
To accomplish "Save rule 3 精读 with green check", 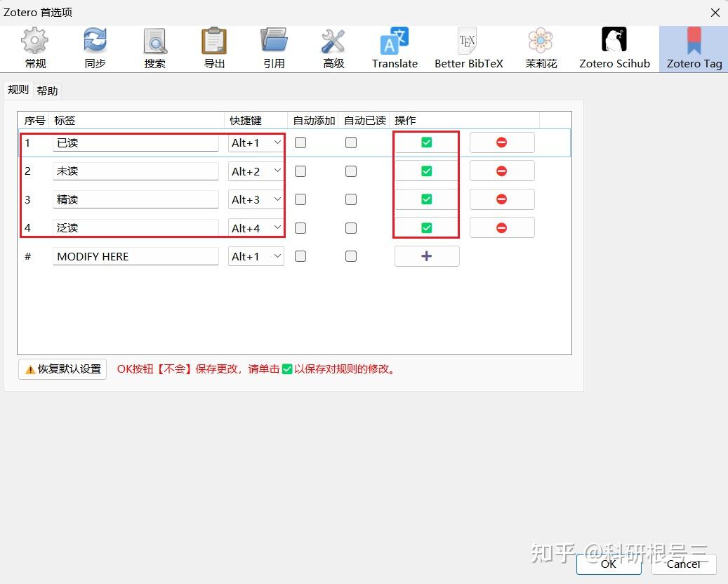I will point(427,199).
